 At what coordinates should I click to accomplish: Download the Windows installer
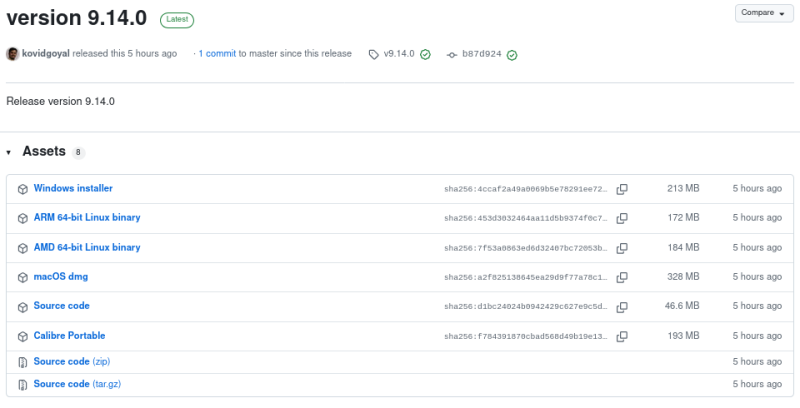click(x=73, y=188)
